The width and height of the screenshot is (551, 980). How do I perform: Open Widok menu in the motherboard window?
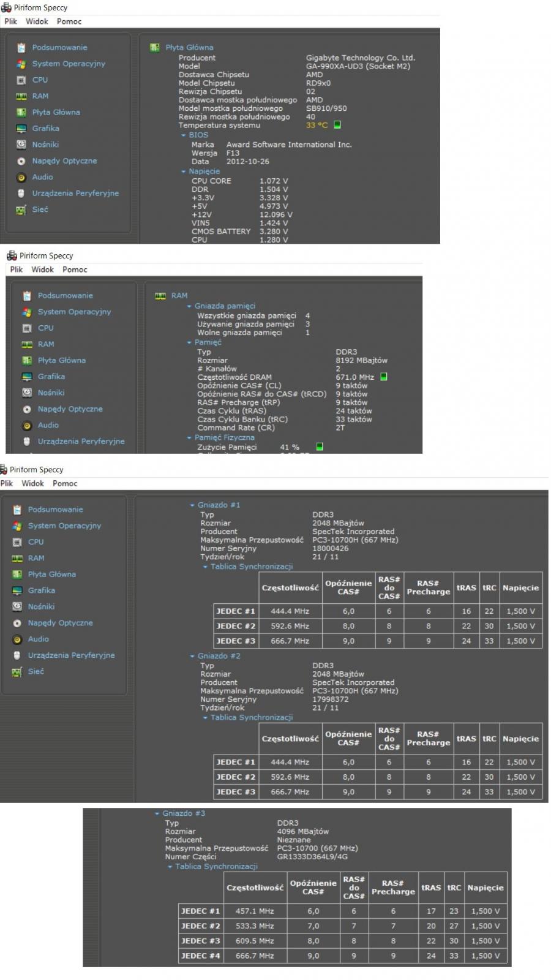tap(37, 21)
